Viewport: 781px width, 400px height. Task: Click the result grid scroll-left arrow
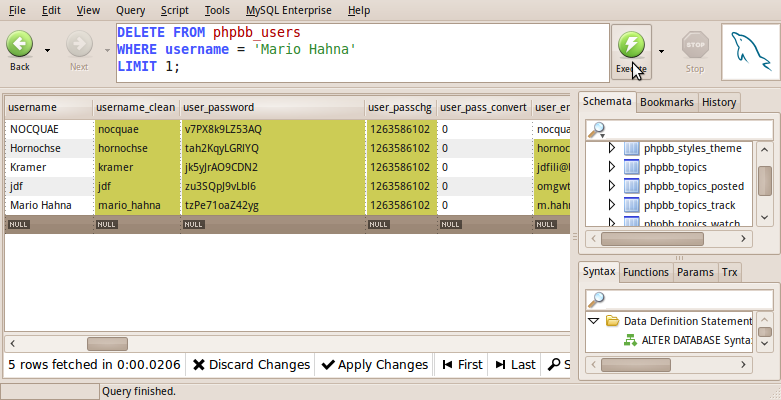tap(12, 343)
